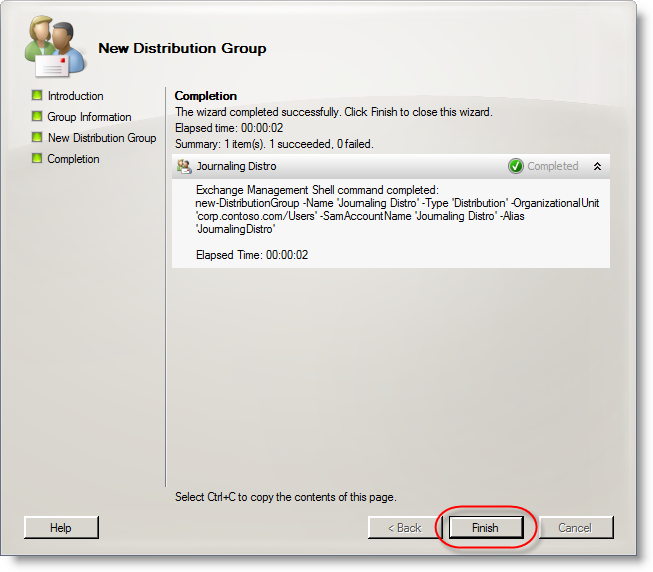Click the 'corp.contoso.com/Users' command line
This screenshot has height=572, width=653.
click(360, 216)
